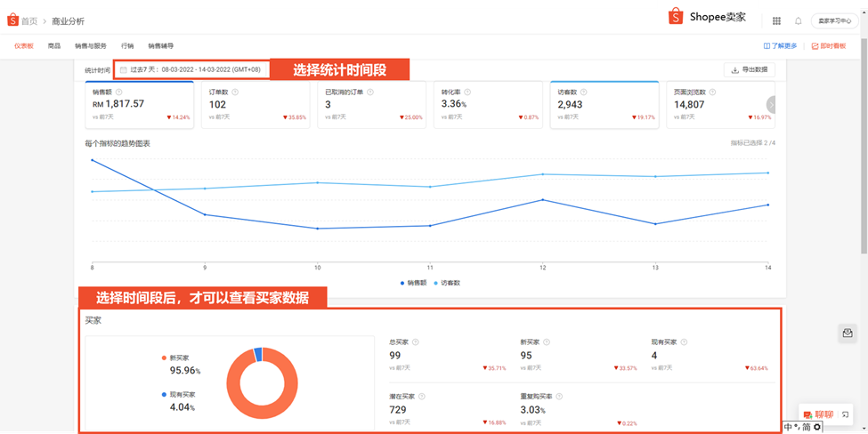Open the notifications bell

pos(798,20)
